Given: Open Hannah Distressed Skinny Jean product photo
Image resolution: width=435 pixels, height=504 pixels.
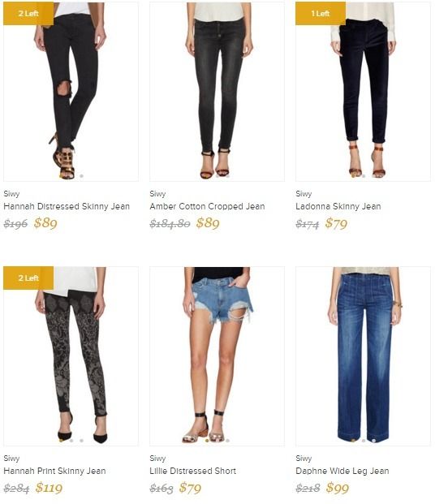Looking at the screenshot, I should coord(71,92).
